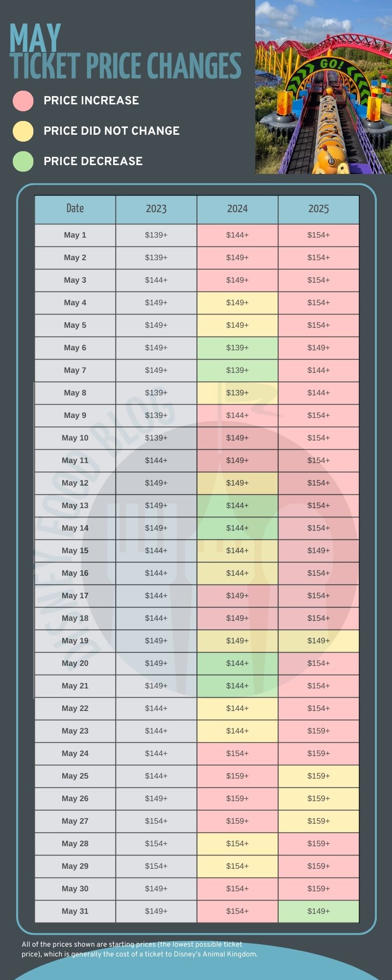The image size is (392, 980).
Task: Select the Date column header
Action: click(75, 209)
